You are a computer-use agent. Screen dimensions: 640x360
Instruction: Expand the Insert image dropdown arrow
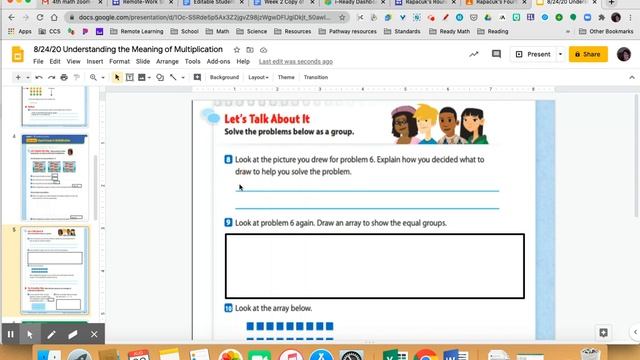[149, 77]
